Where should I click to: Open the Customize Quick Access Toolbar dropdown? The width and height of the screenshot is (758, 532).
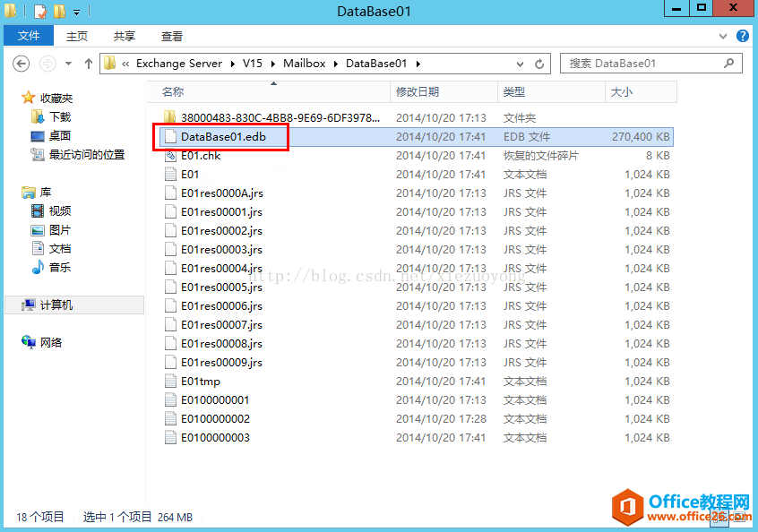click(x=76, y=12)
